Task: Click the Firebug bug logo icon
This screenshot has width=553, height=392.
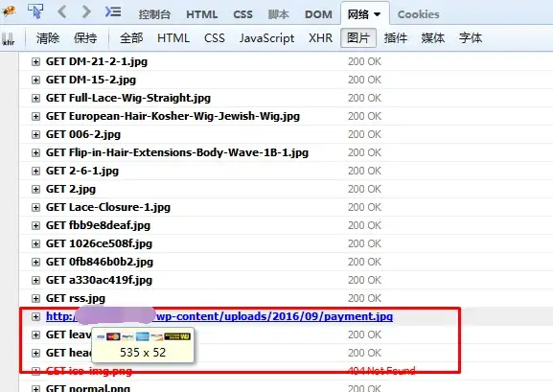Action: (x=9, y=12)
